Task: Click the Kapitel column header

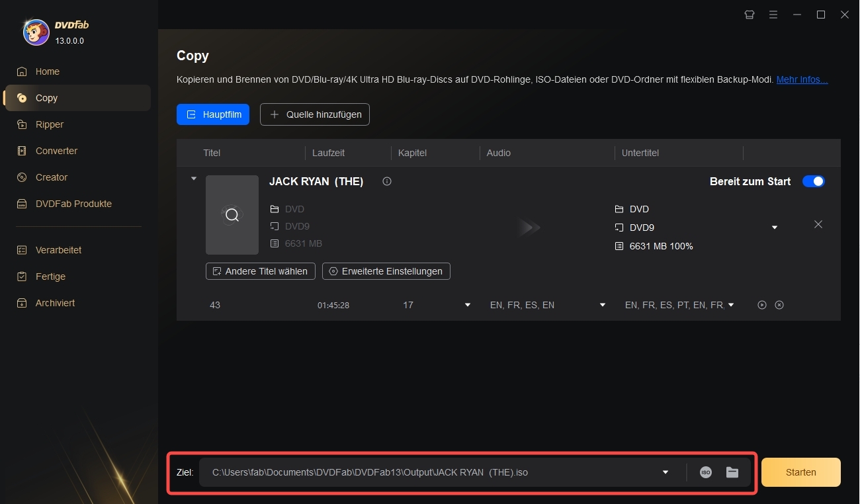Action: (x=412, y=153)
